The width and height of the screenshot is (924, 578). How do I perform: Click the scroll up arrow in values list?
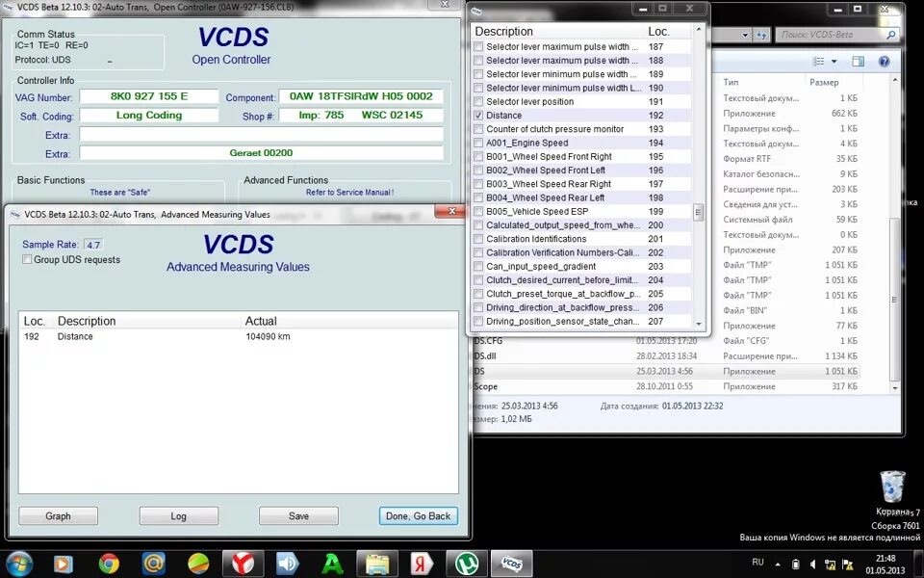point(699,28)
